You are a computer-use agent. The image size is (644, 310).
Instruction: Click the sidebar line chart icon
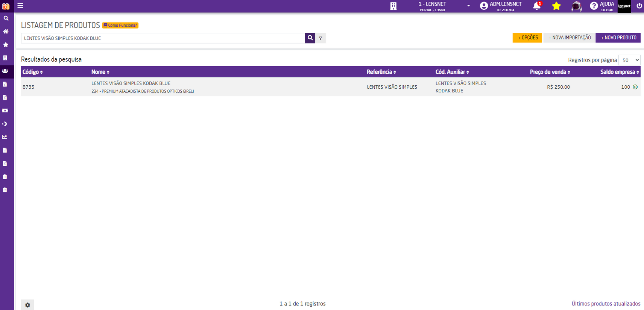(x=5, y=137)
